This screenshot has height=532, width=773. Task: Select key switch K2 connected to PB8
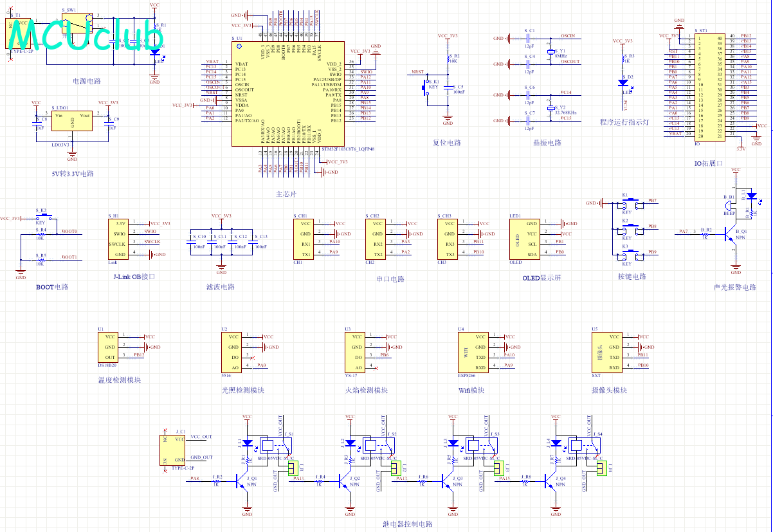[632, 230]
